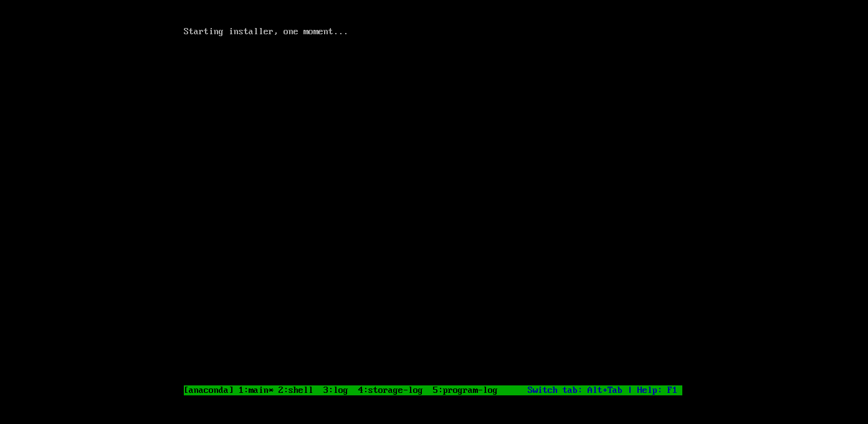
Task: Open the 3:log tab
Action: [x=335, y=390]
